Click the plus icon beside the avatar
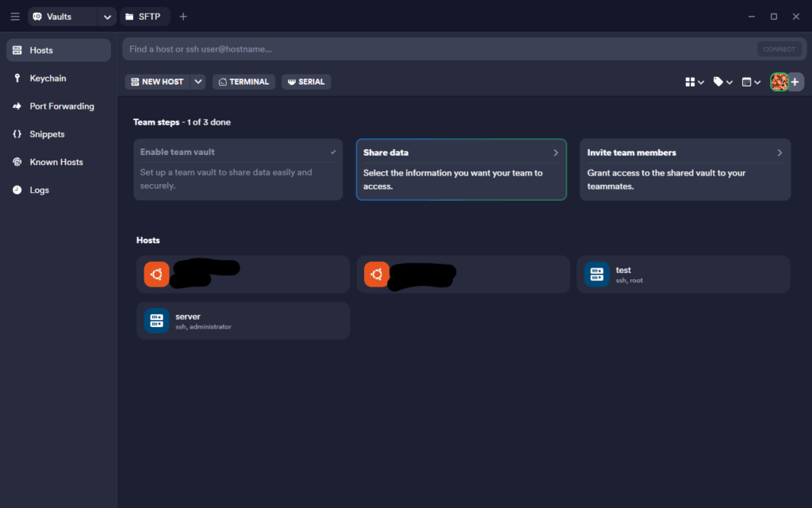The height and width of the screenshot is (508, 812). click(x=795, y=82)
